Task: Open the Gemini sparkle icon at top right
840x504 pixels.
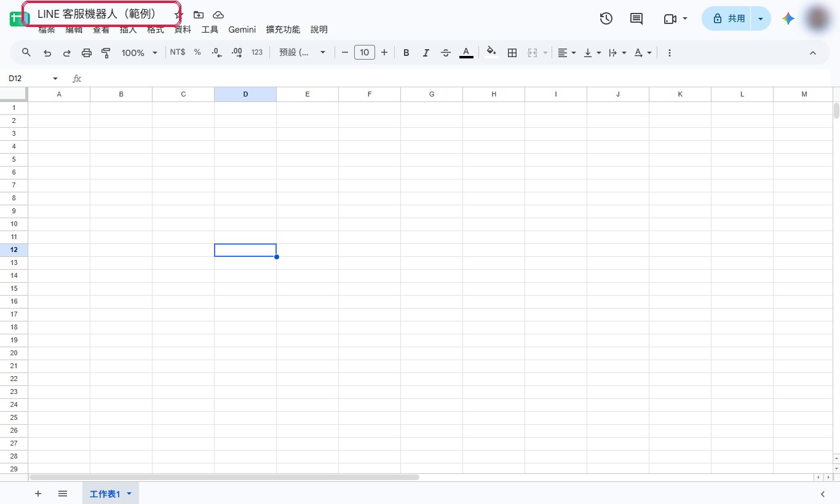Action: tap(788, 18)
